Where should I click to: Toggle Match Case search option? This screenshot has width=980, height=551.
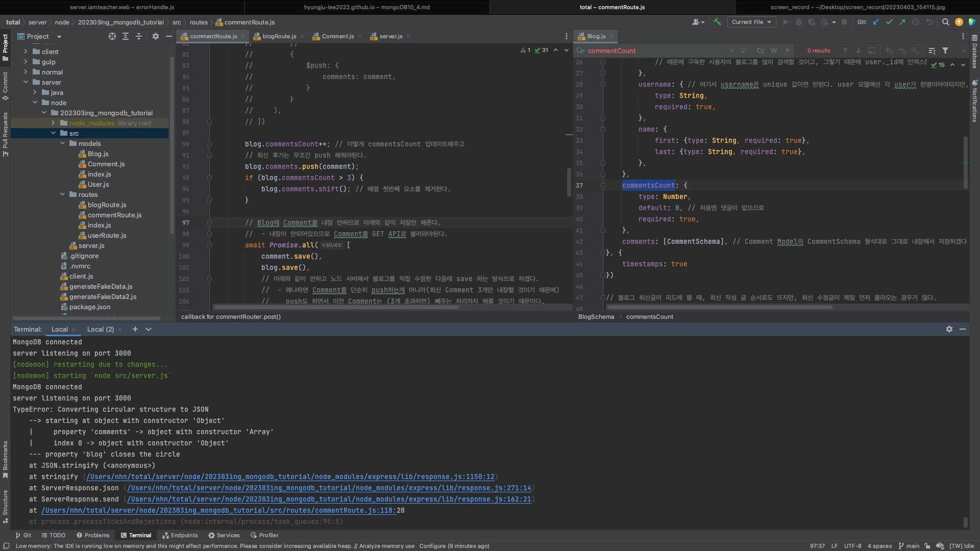761,51
